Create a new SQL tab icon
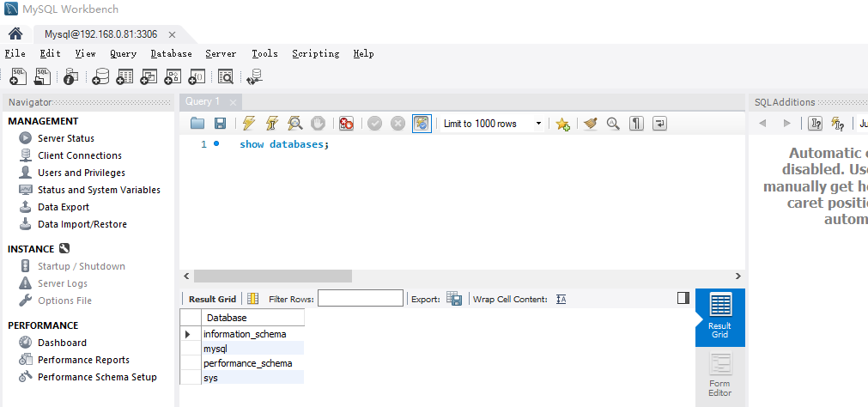The image size is (868, 407). 18,76
